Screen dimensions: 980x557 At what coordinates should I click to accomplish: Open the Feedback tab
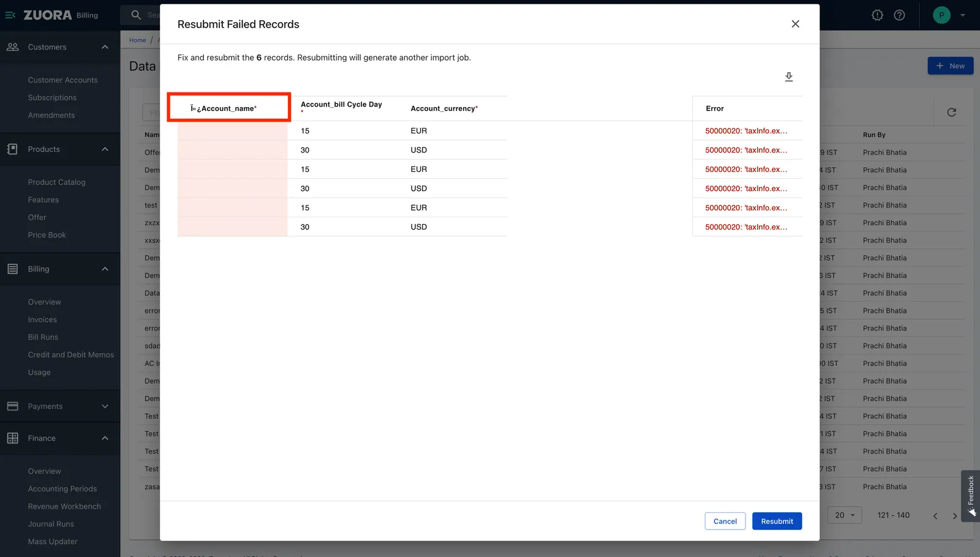point(971,496)
